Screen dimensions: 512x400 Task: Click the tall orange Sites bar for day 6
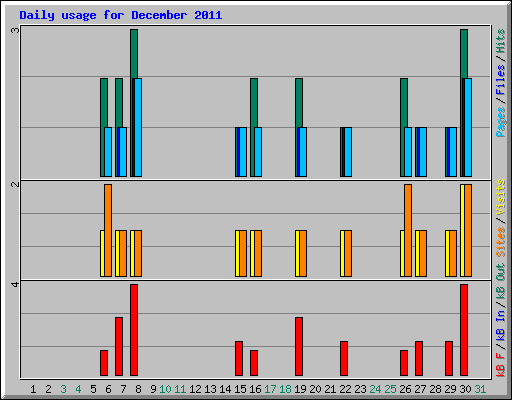click(108, 230)
